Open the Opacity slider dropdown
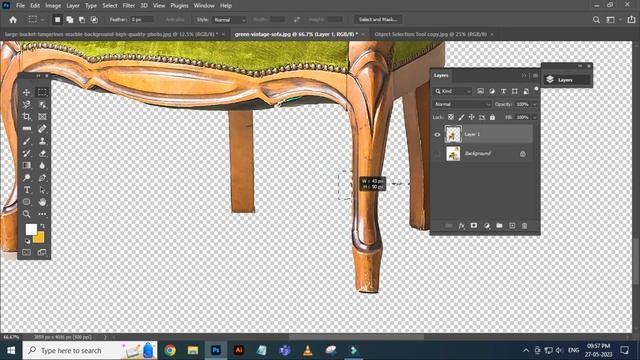Screen dimensions: 640x360 pos(535,104)
